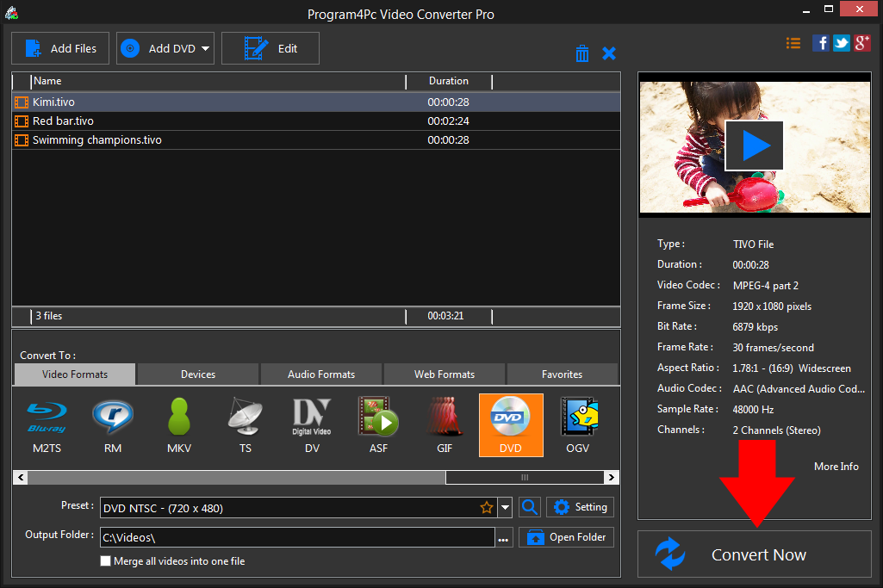Image resolution: width=883 pixels, height=588 pixels.
Task: Select the DV Digital Video format icon
Action: (312, 425)
